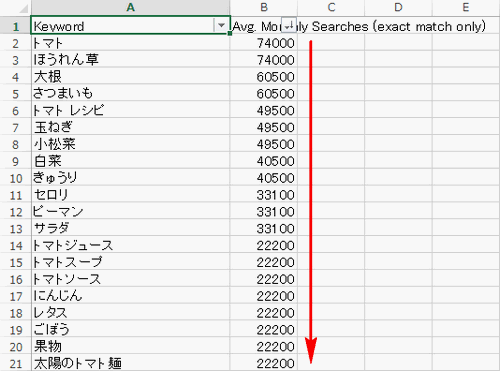
Task: Click the cell containing トマト レシピ
Action: pyautogui.click(x=130, y=110)
